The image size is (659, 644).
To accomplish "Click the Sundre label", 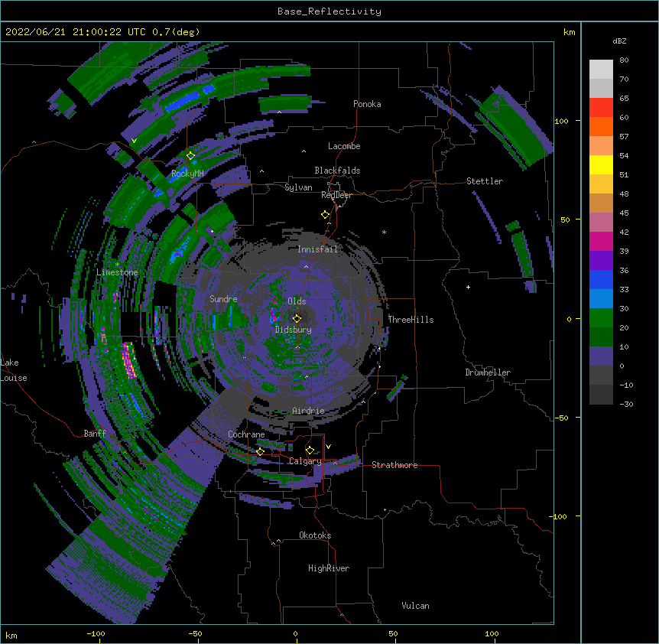I will pyautogui.click(x=223, y=299).
